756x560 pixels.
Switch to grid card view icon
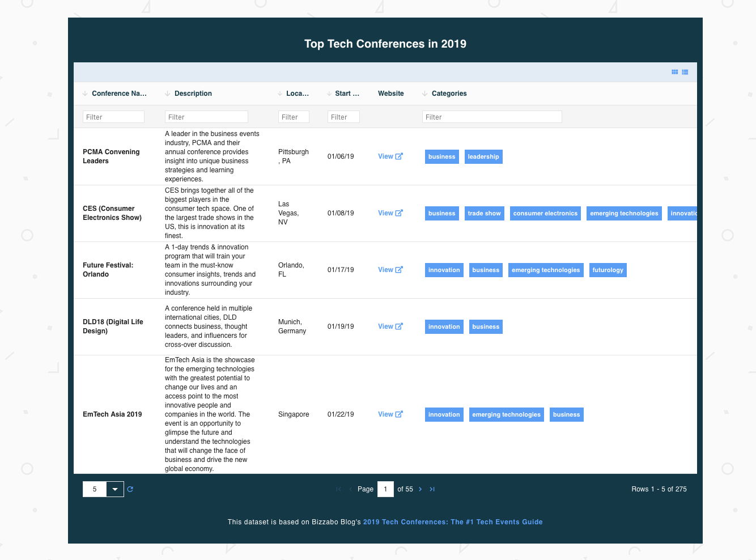(674, 72)
